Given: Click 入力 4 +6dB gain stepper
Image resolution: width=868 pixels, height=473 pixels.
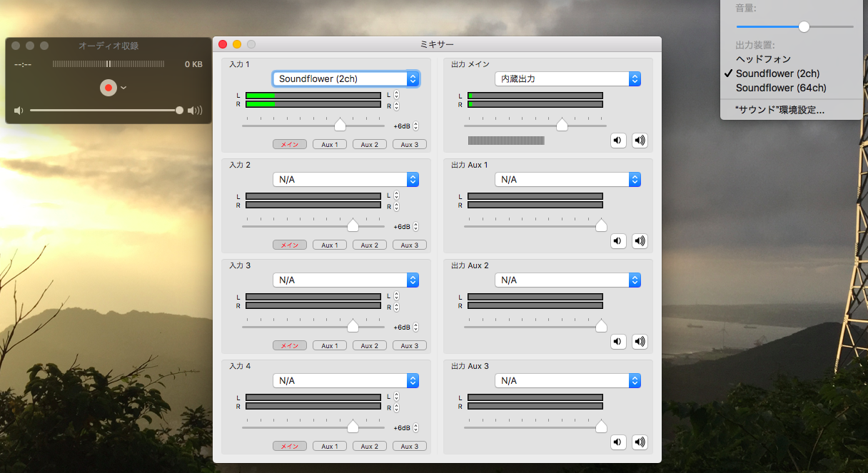Looking at the screenshot, I should point(415,428).
